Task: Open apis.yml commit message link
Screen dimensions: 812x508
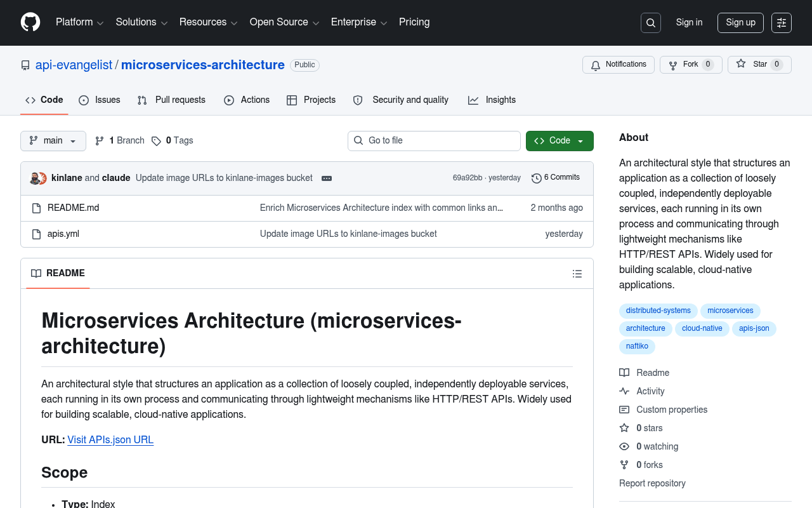Action: 348,234
